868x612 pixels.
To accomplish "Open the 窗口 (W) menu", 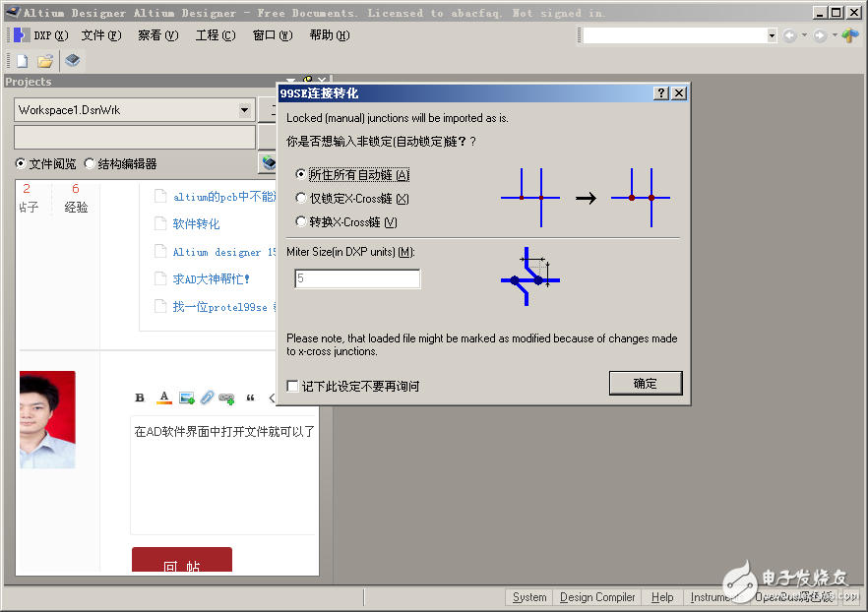I will pyautogui.click(x=273, y=35).
